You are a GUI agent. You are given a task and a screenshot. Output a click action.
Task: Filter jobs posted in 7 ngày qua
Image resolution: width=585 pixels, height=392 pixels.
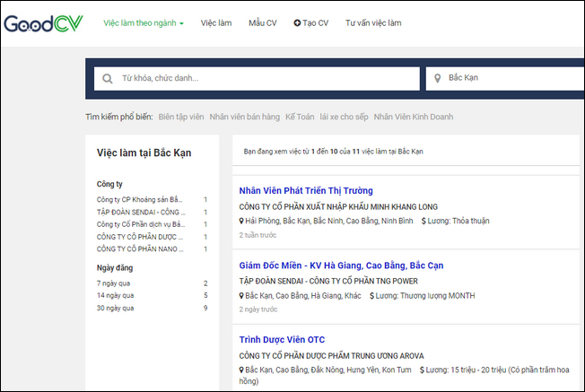[x=115, y=283]
